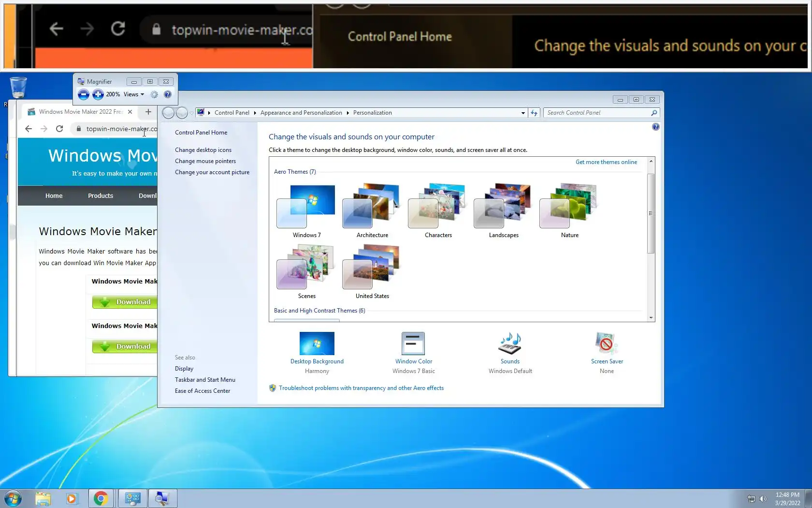Open a new tab in Chrome
Screen dimensions: 812x508
coord(148,112)
